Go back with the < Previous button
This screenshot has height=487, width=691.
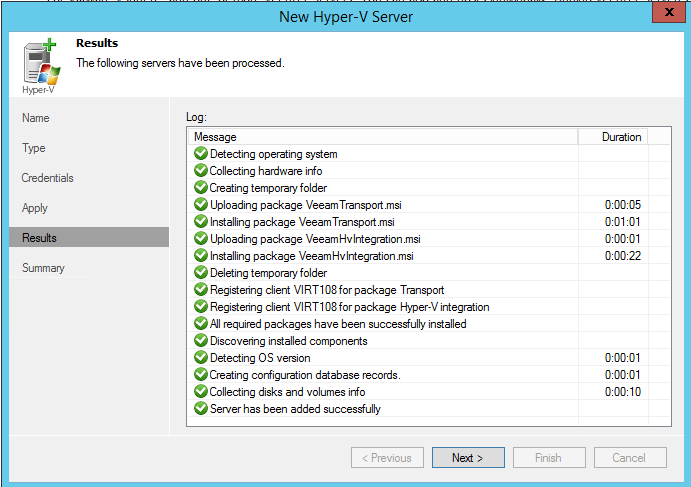387,458
